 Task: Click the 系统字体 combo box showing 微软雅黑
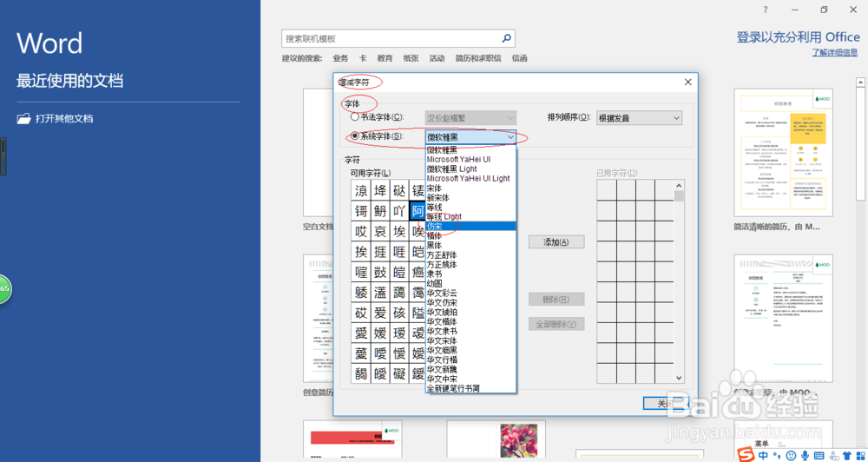470,137
